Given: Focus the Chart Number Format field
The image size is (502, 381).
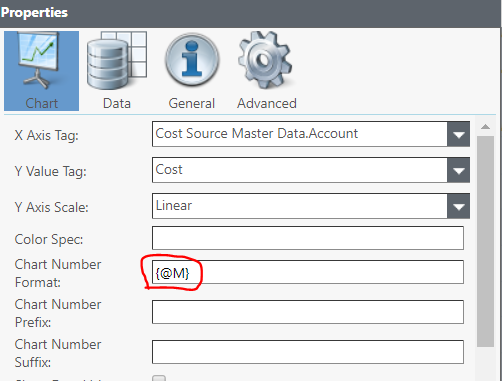Looking at the screenshot, I should click(308, 272).
